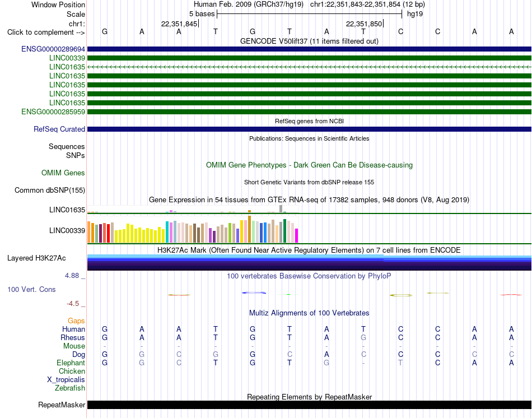Click 'Human Feb. 2009 (GRCh37/hg19)' header

[x=248, y=4]
